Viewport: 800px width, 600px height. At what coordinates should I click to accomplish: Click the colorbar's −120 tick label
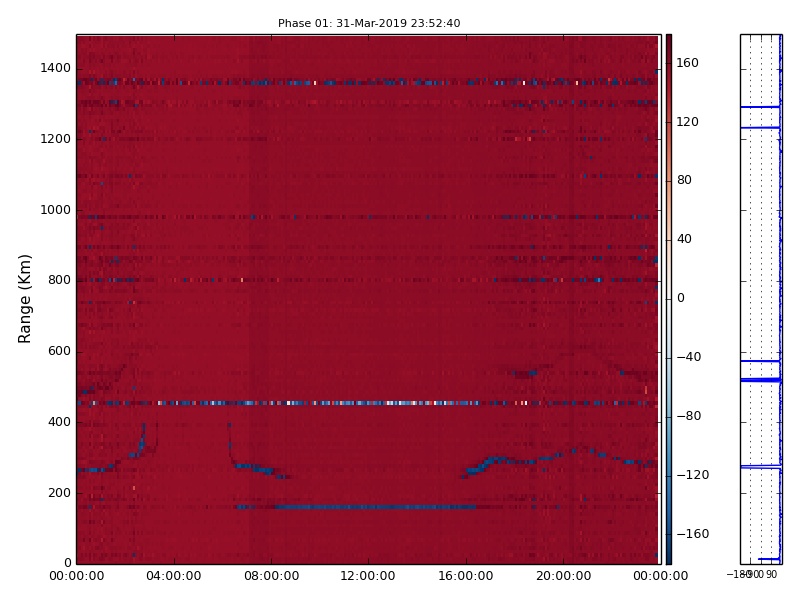tap(693, 475)
